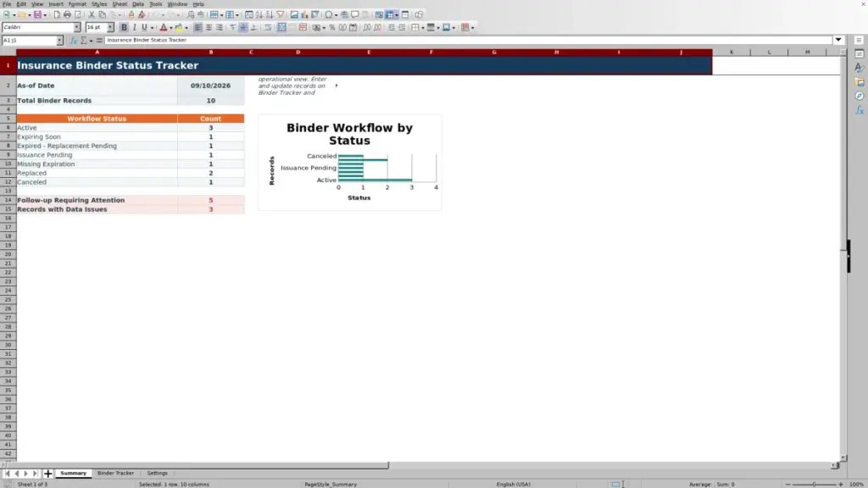This screenshot has height=488, width=868.
Task: Click the Function Wizard fx icon
Action: click(73, 40)
